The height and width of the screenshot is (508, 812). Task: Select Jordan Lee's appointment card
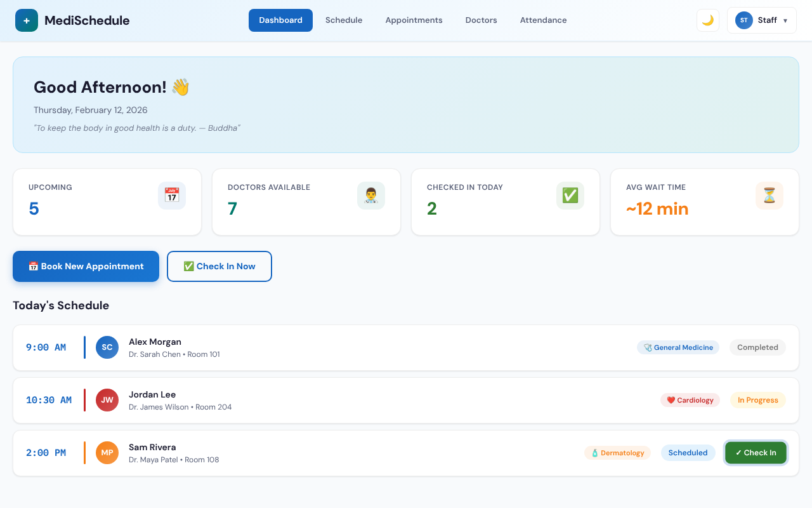tap(381, 400)
